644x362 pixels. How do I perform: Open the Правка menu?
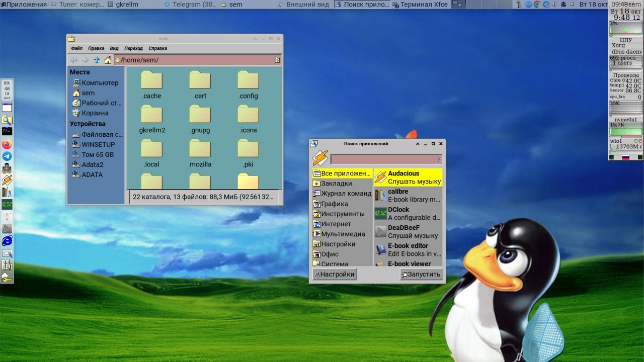(96, 48)
